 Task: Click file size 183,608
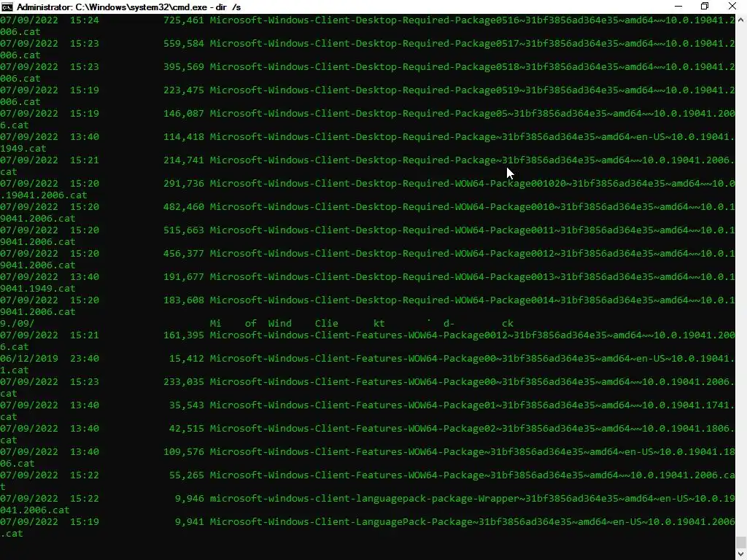183,300
